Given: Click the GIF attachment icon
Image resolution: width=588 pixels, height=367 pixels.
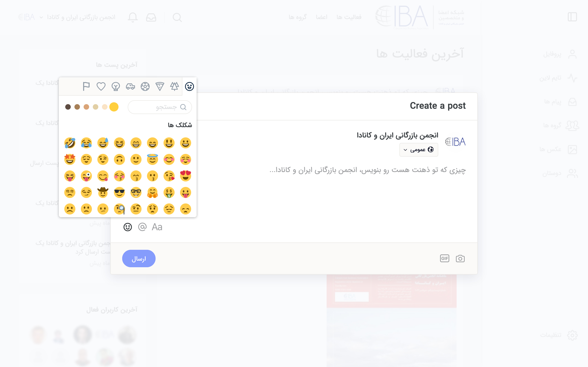Looking at the screenshot, I should [445, 259].
